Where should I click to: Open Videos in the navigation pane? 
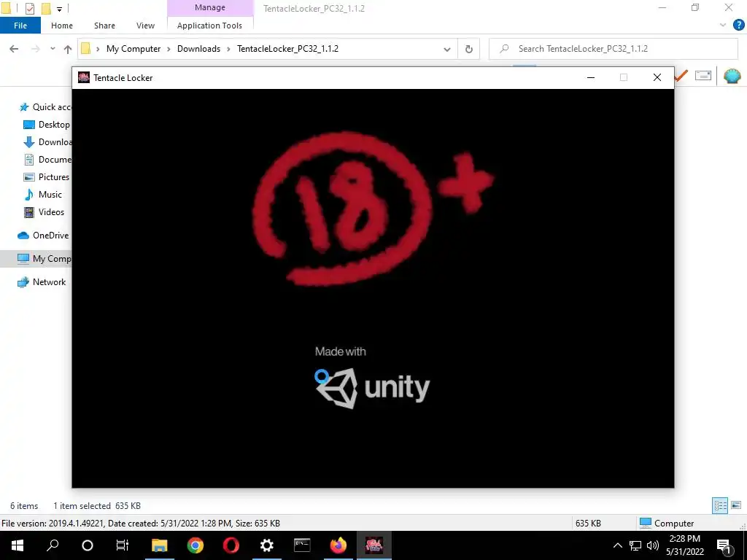[x=44, y=212]
